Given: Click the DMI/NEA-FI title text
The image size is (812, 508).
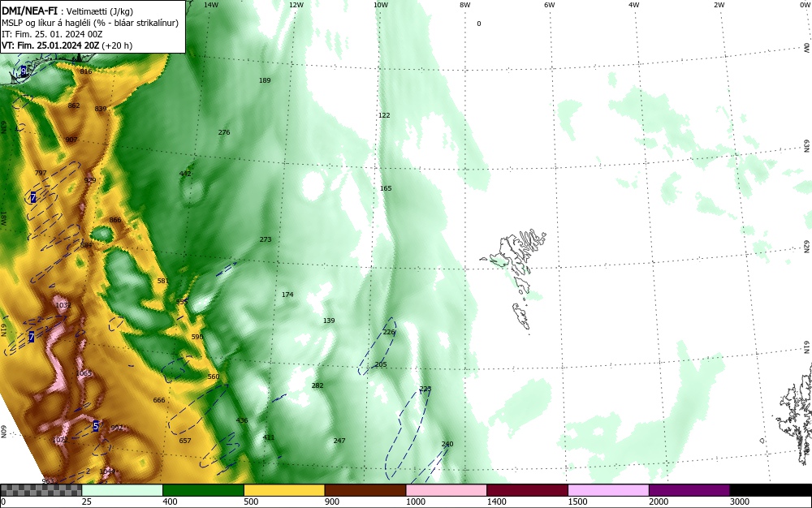Looking at the screenshot, I should click(x=29, y=11).
